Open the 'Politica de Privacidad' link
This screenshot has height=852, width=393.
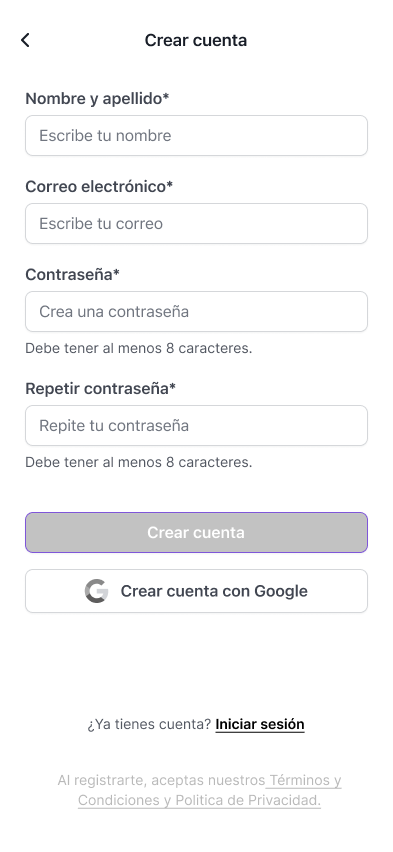click(248, 800)
